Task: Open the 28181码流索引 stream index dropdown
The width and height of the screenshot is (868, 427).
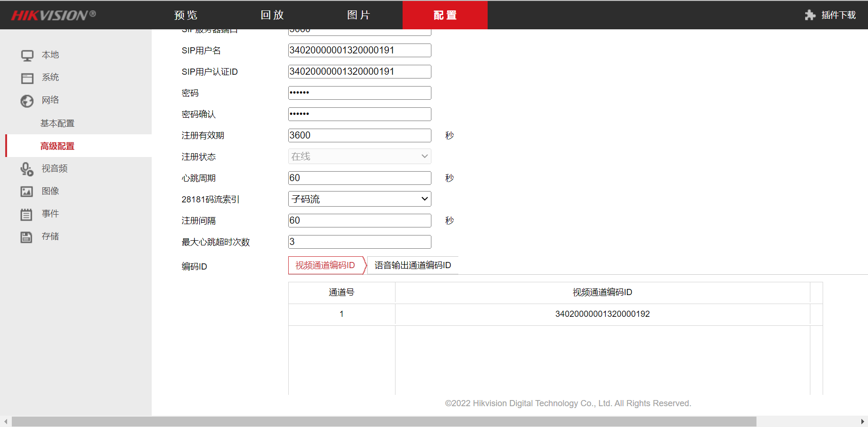Action: (359, 199)
